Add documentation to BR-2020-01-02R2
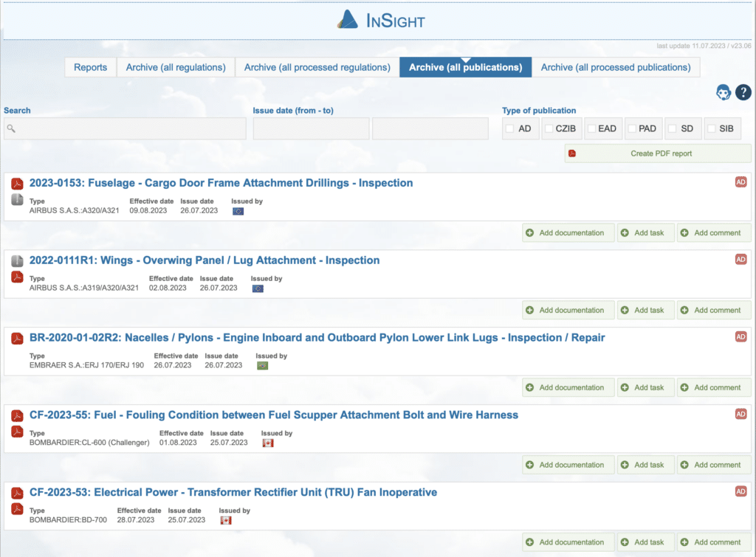The image size is (756, 557). 568,387
